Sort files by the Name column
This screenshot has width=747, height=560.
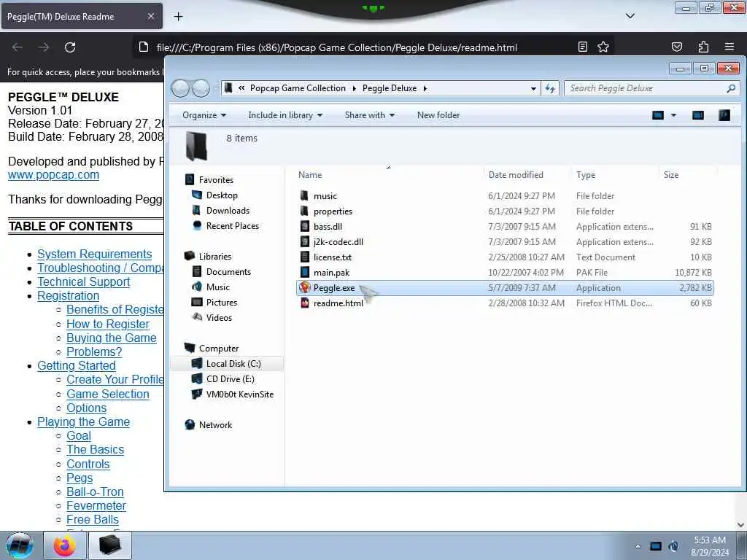310,175
